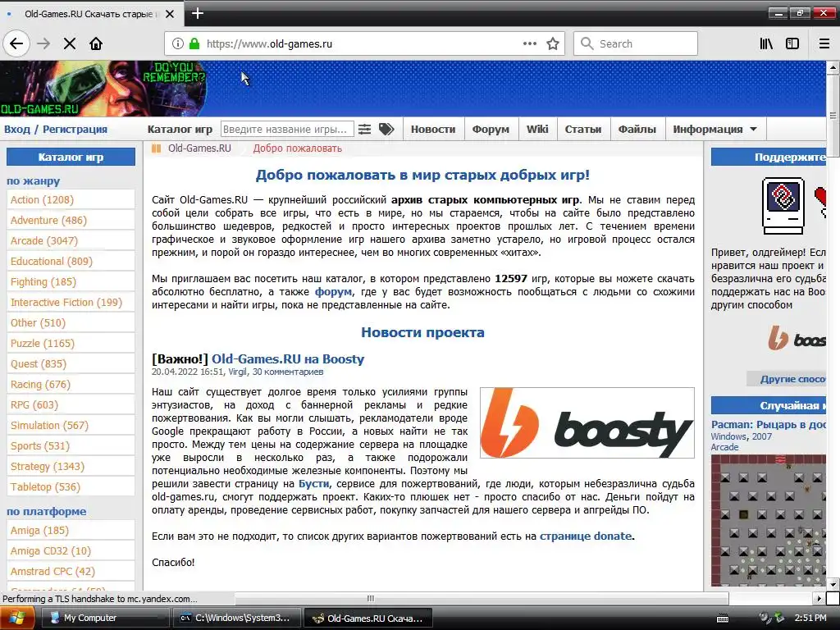Select the Quest (835) genre
The height and width of the screenshot is (630, 840).
pos(71,364)
